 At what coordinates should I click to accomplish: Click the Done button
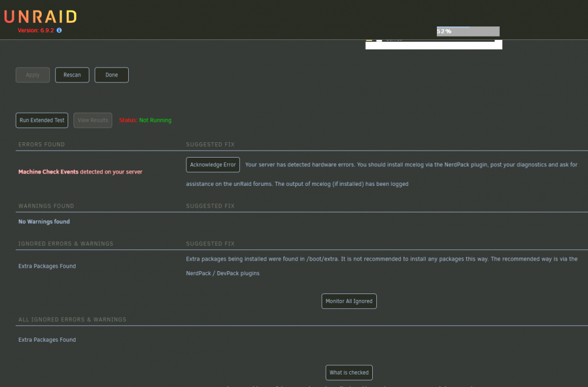click(111, 75)
